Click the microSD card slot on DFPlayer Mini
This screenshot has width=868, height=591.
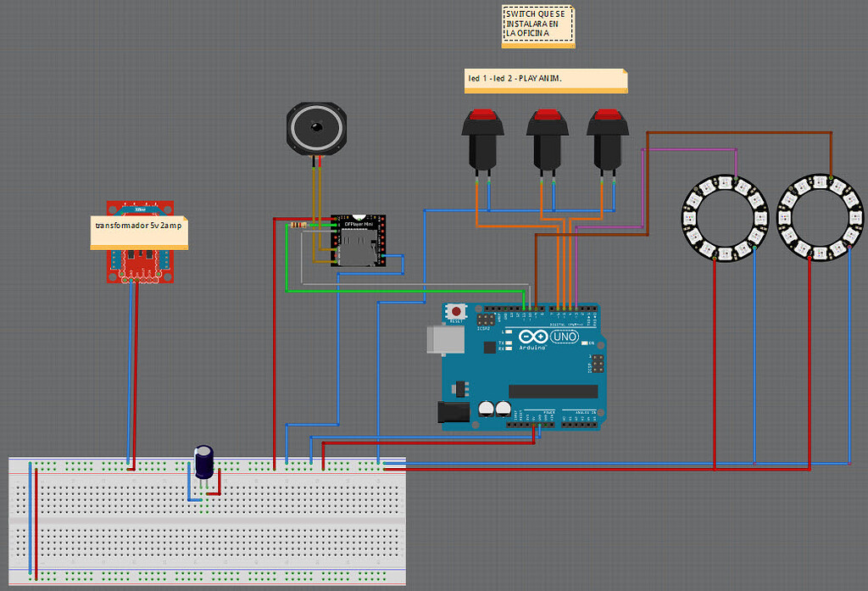point(359,246)
